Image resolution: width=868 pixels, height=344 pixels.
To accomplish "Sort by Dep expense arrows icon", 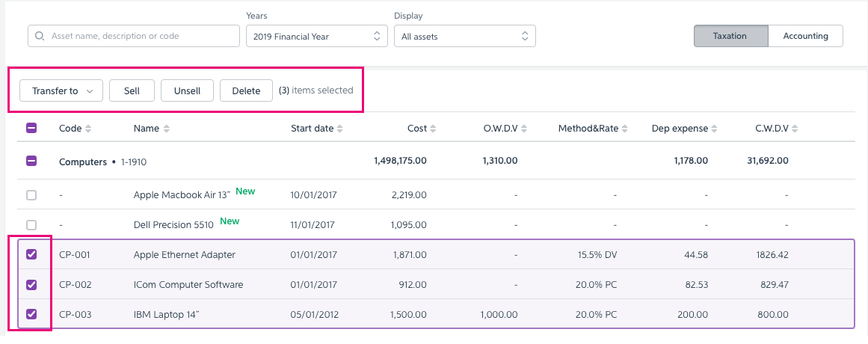I will [x=715, y=129].
